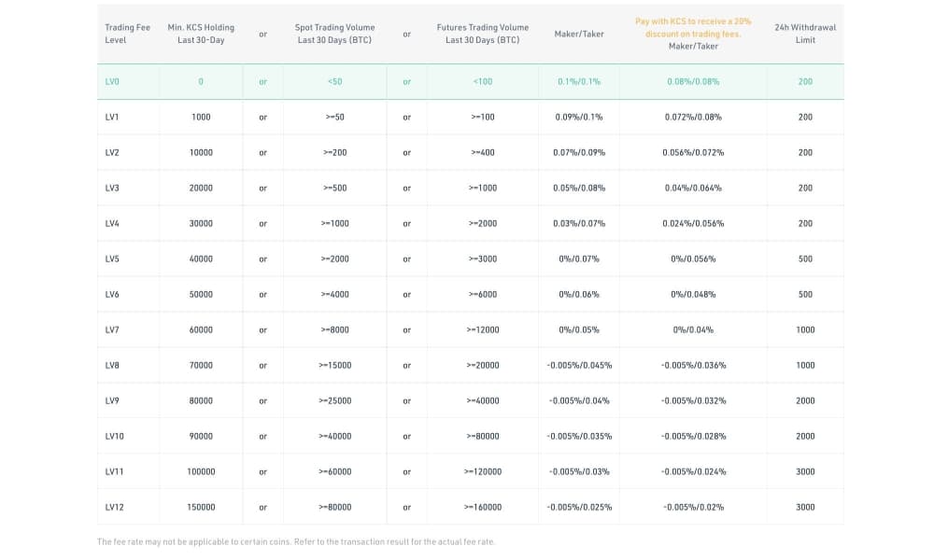Click the -0.005%/0.045% maker/taker fee
Screen dimensions: 934x560
(579, 365)
